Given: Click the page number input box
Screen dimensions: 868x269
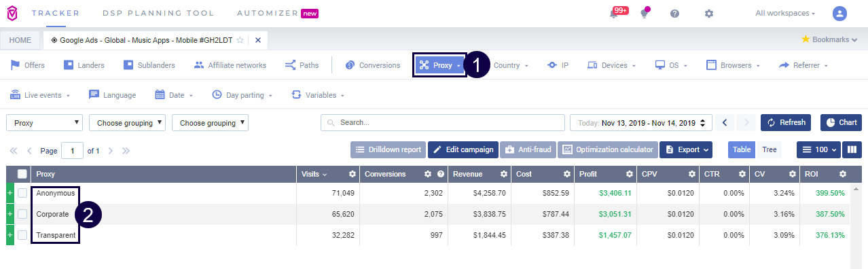Looking at the screenshot, I should coord(72,151).
